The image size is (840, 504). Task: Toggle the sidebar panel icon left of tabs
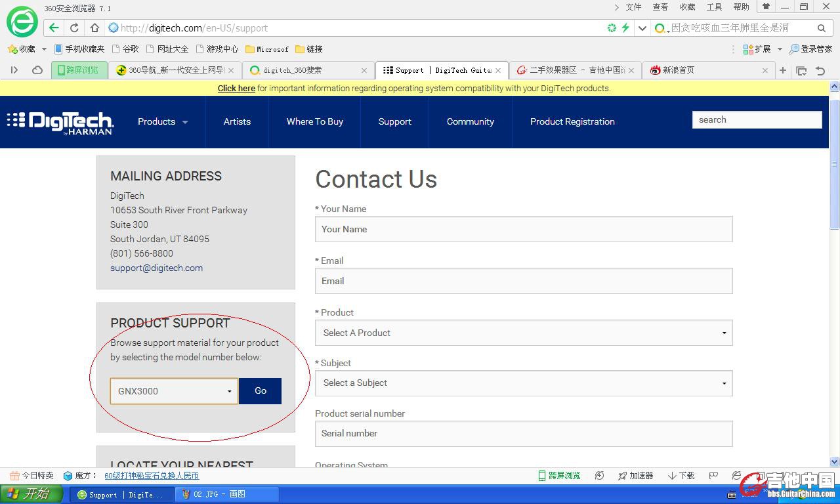14,70
